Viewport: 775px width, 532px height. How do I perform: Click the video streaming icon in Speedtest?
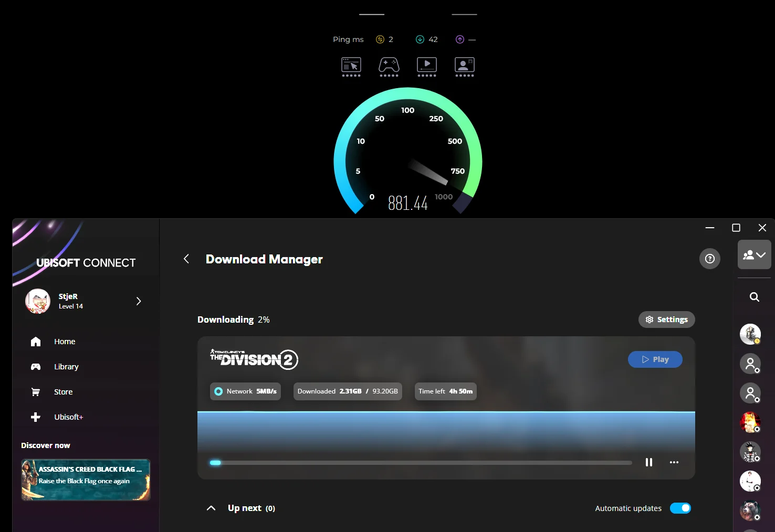[x=427, y=67]
